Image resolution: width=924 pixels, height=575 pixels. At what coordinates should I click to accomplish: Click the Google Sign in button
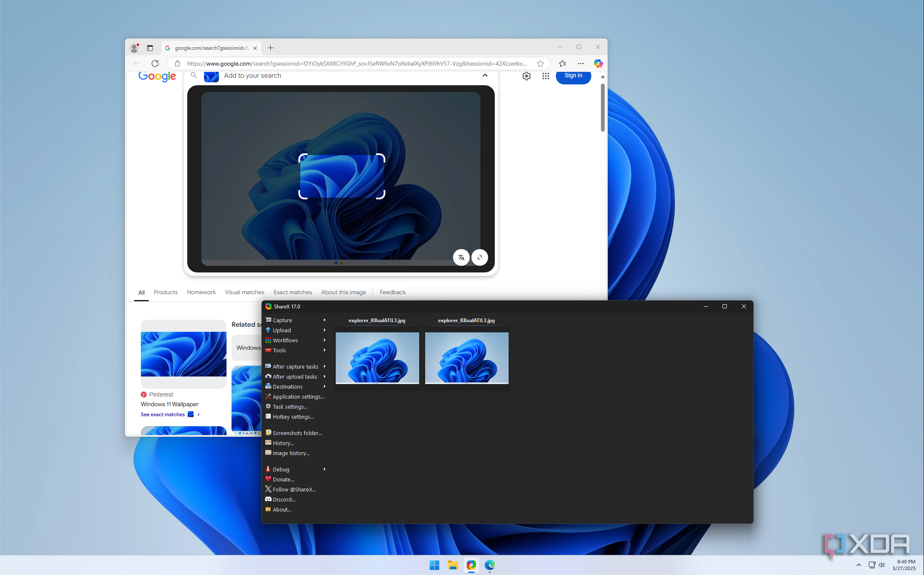pyautogui.click(x=573, y=76)
